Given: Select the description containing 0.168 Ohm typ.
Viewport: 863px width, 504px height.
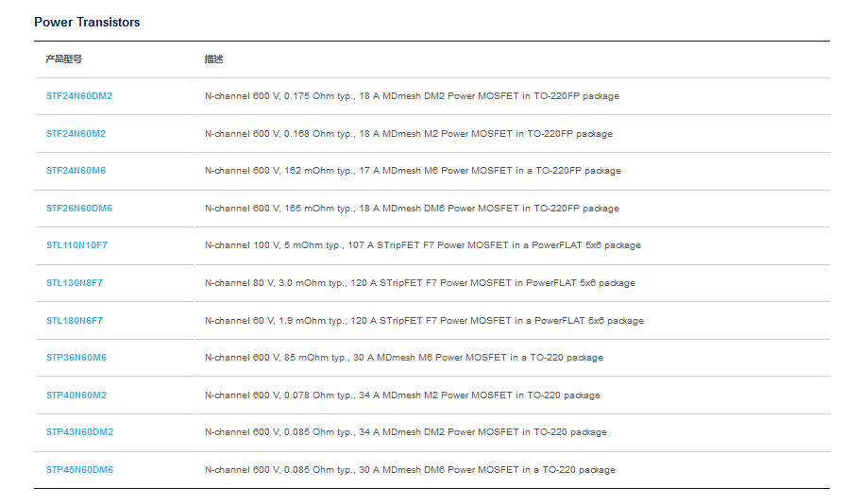Looking at the screenshot, I should click(409, 134).
